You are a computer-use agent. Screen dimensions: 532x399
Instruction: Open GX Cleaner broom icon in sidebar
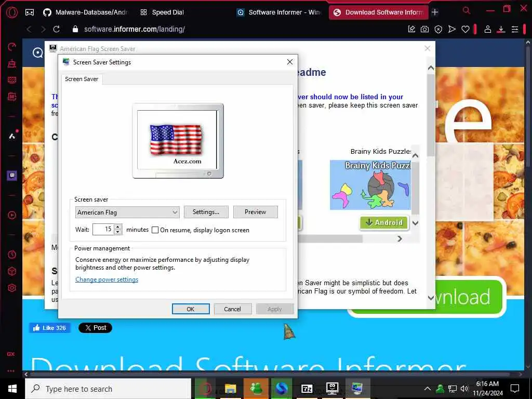pyautogui.click(x=12, y=63)
